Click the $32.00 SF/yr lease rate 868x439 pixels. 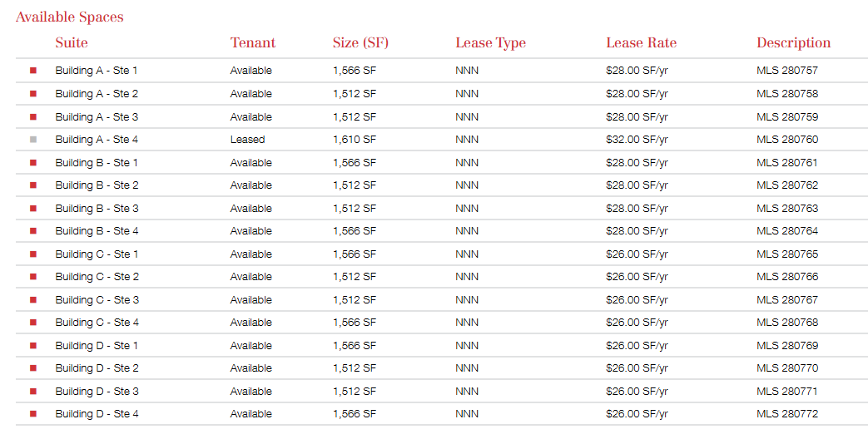637,140
